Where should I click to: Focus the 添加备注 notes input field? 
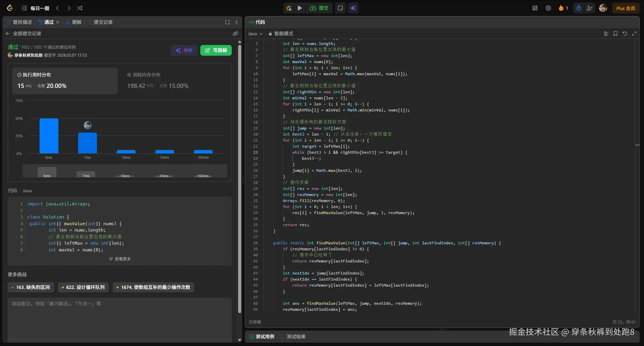(x=120, y=319)
